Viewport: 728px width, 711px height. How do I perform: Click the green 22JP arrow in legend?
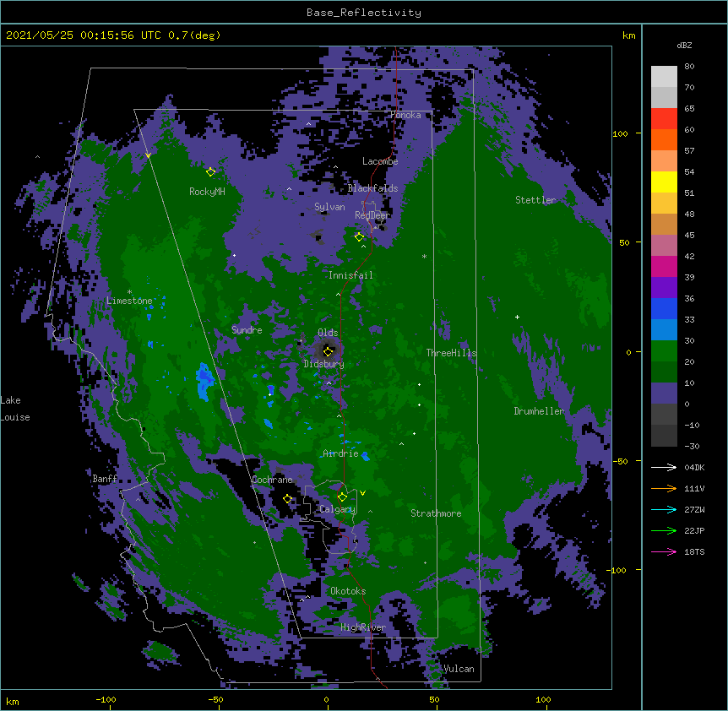point(664,530)
